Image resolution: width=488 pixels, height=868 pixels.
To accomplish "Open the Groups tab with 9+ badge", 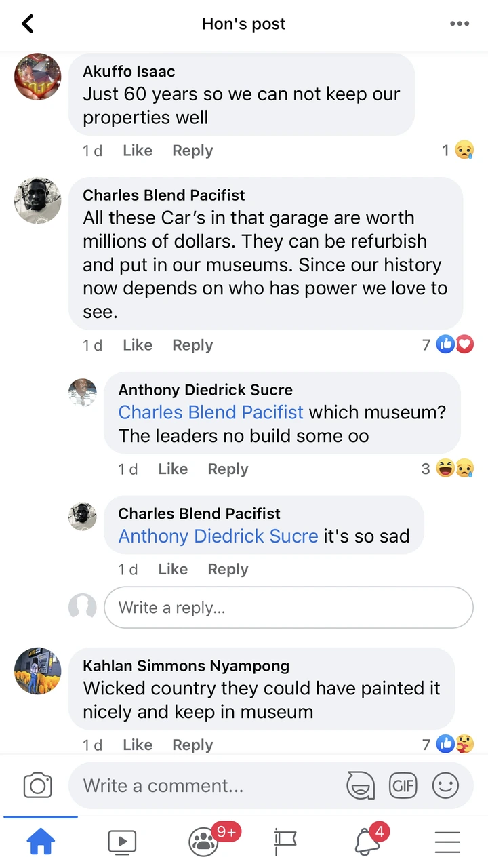I will pyautogui.click(x=203, y=842).
